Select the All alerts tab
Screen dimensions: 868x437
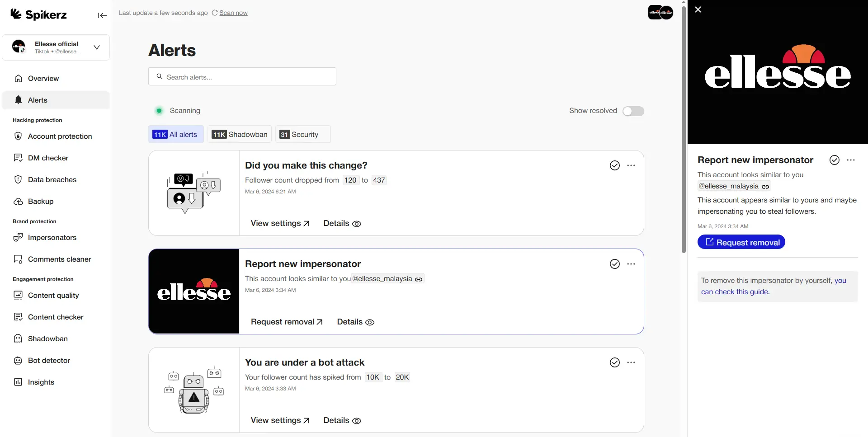176,135
